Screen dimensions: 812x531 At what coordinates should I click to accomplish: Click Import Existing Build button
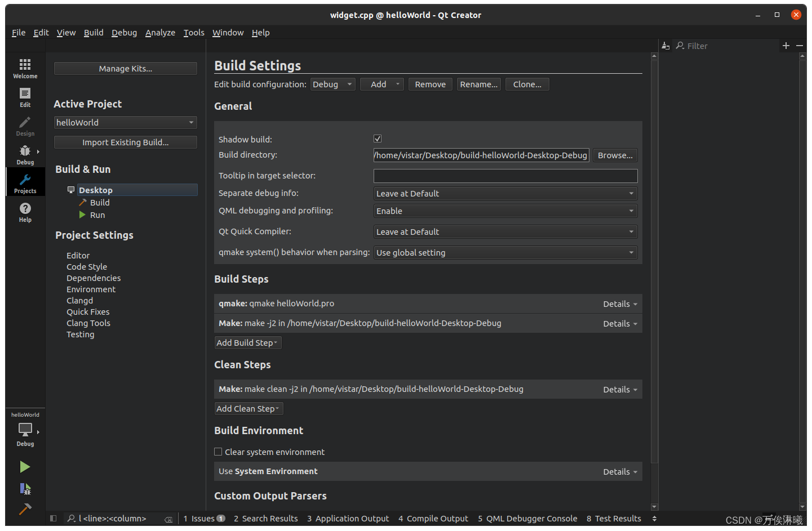126,142
